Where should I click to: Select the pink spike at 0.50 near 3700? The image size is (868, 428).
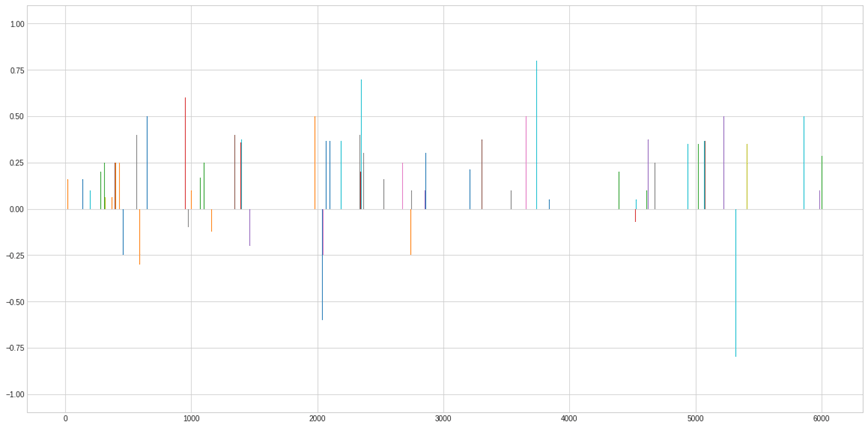(526, 162)
